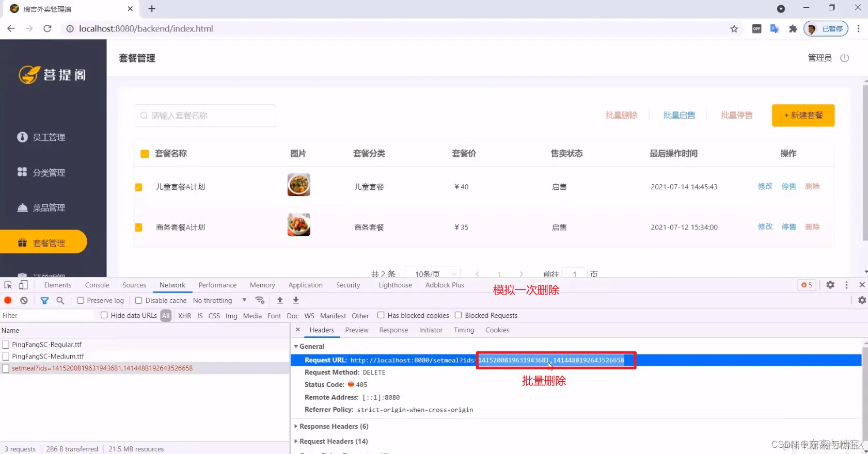Screen dimensions: 868x454
Task: Open DevTools settings gear
Action: pyautogui.click(x=830, y=285)
